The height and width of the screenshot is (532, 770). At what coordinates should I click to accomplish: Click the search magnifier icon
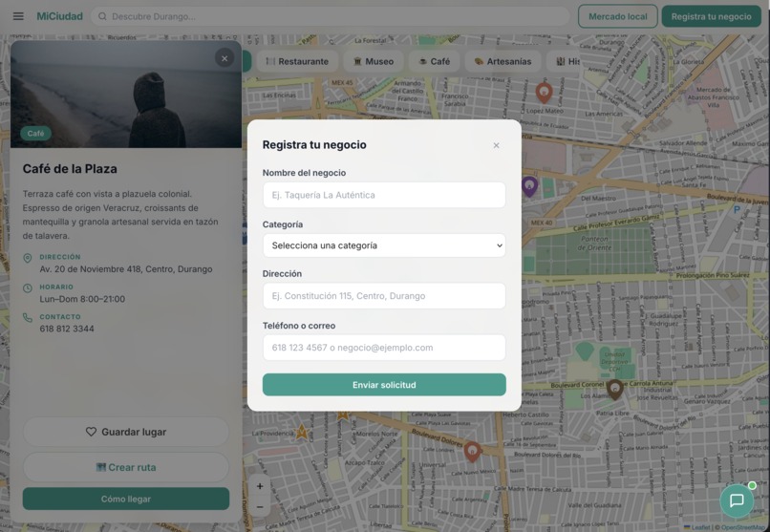[102, 16]
